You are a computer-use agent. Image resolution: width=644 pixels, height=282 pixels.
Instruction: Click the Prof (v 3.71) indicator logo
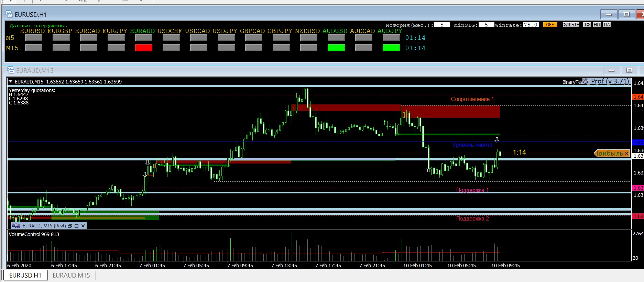[x=586, y=81]
